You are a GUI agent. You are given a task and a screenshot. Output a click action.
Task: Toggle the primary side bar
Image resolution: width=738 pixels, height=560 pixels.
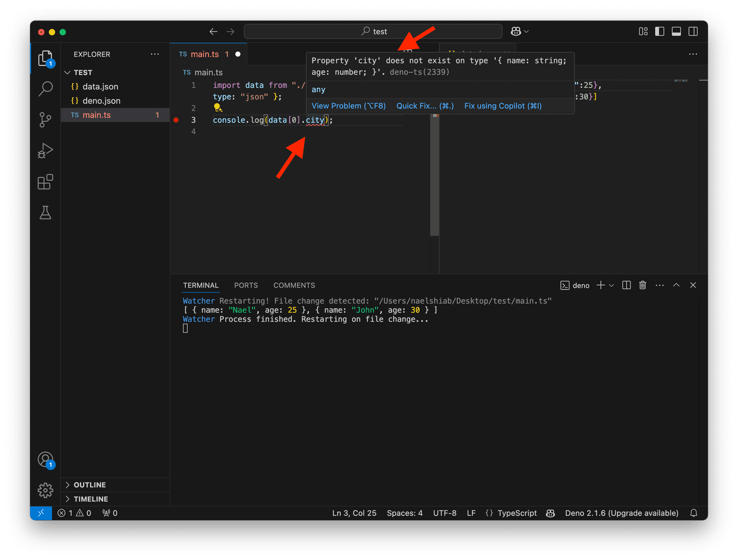659,31
